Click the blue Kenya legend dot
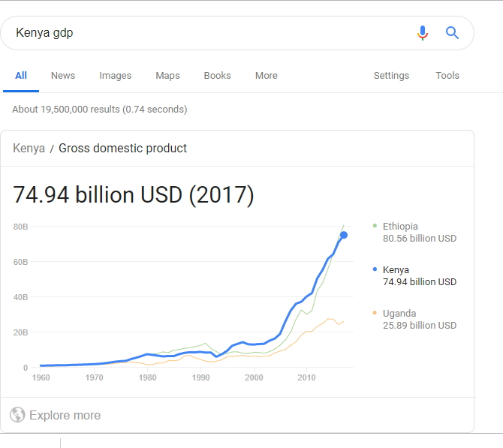Viewport: 503px width, 448px height. tap(375, 269)
